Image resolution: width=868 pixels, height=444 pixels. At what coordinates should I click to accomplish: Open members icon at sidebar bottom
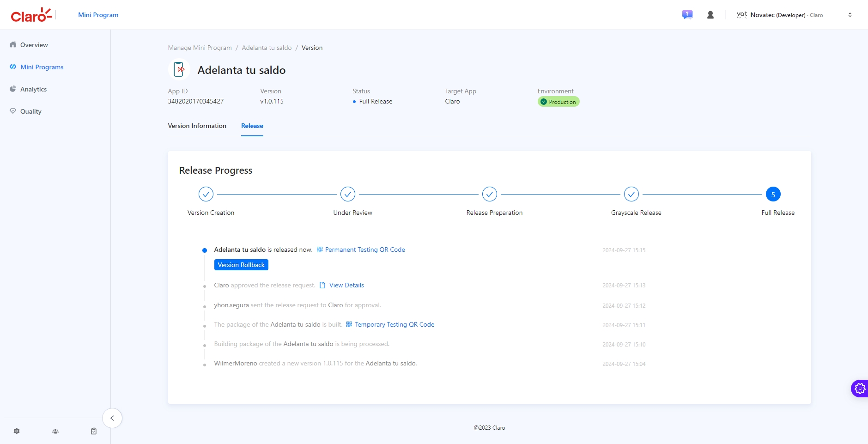(x=55, y=431)
